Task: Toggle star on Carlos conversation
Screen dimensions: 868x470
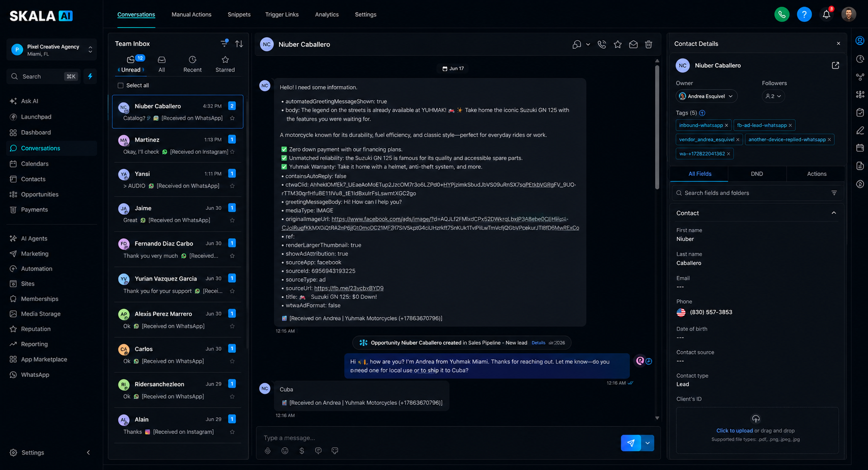Action: tap(232, 361)
